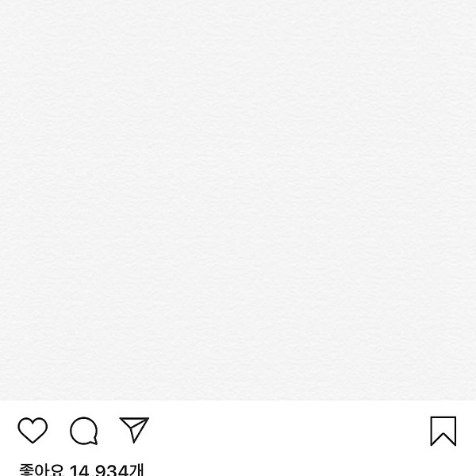Write a comment using the bubble icon
Screen dimensions: 476x476
click(84, 431)
